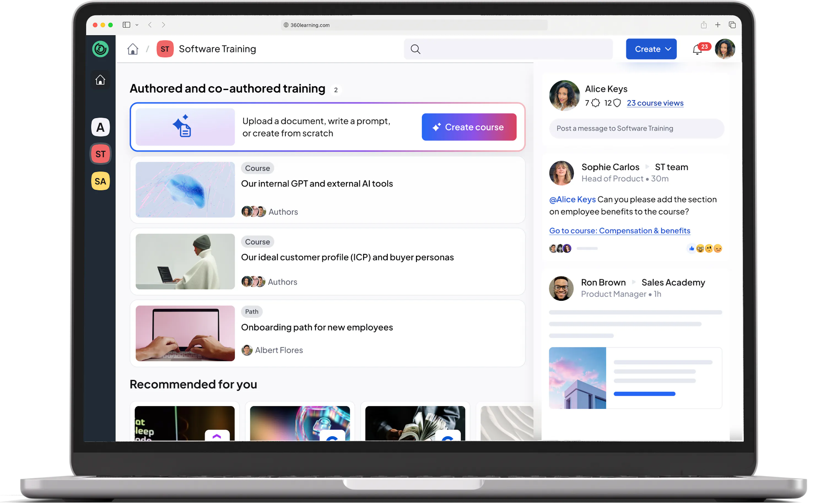This screenshot has height=504, width=826.
Task: Click the browser share icon
Action: [703, 25]
